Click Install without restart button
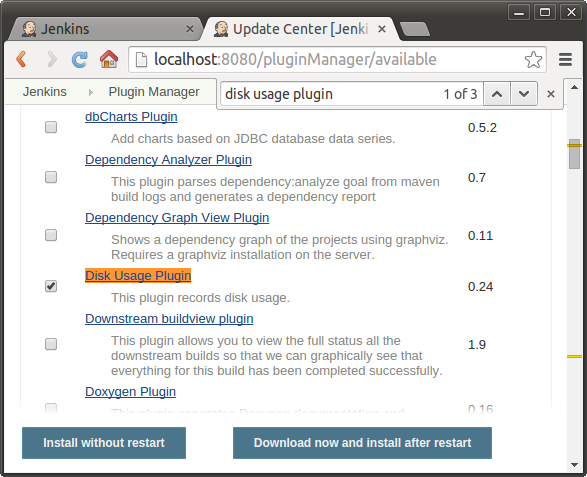The image size is (587, 477). [104, 443]
